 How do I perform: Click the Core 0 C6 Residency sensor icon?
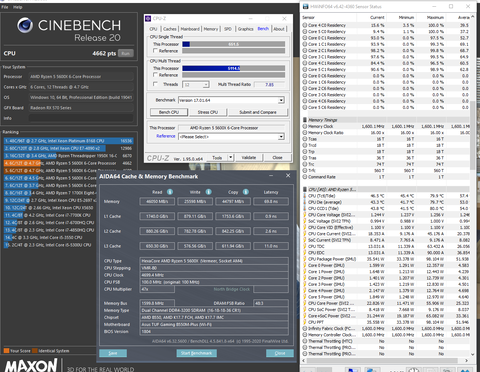click(x=305, y=76)
